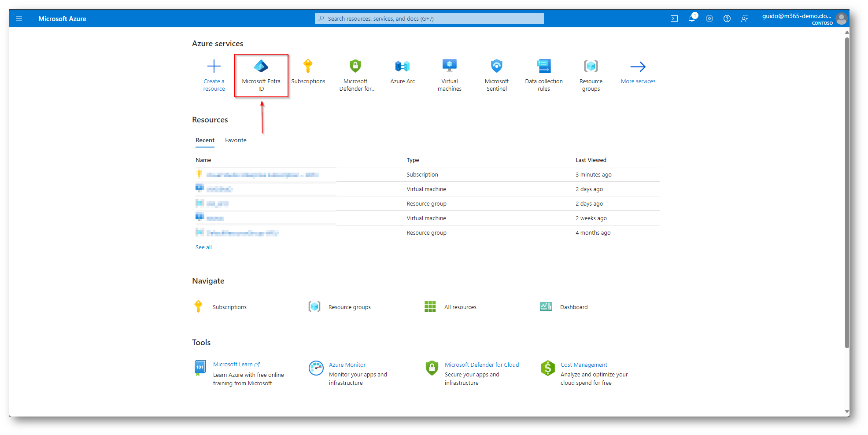Open All resources in Navigate section
The height and width of the screenshot is (435, 868).
click(x=460, y=307)
